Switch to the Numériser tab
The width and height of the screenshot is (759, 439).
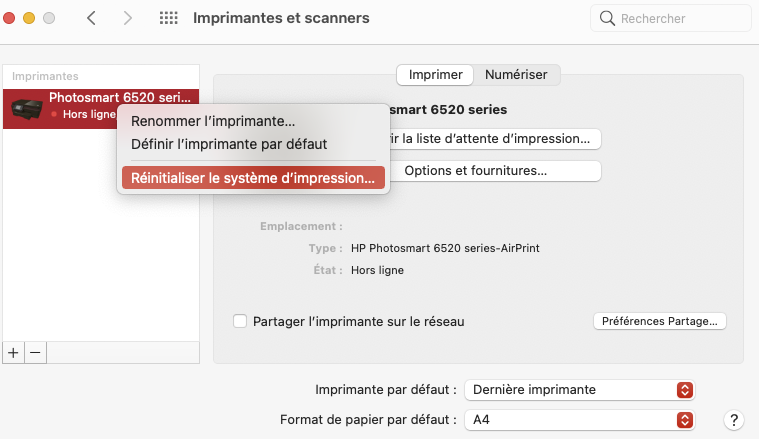tap(516, 74)
